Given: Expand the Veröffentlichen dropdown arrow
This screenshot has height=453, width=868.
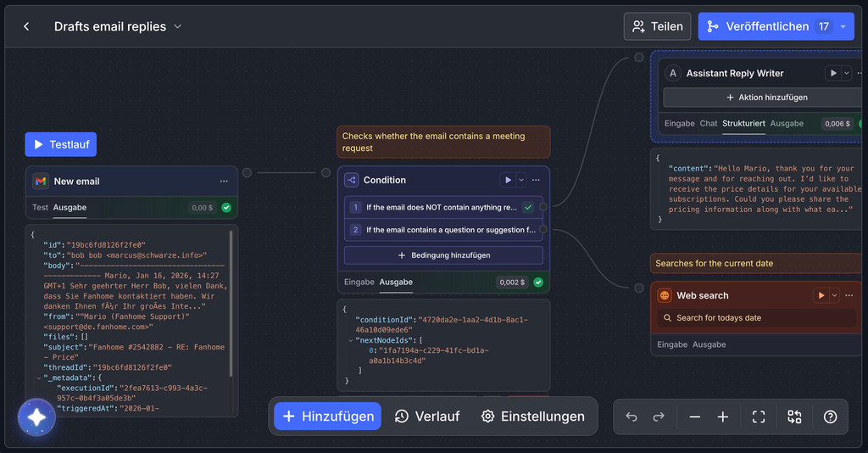Looking at the screenshot, I should (x=843, y=26).
